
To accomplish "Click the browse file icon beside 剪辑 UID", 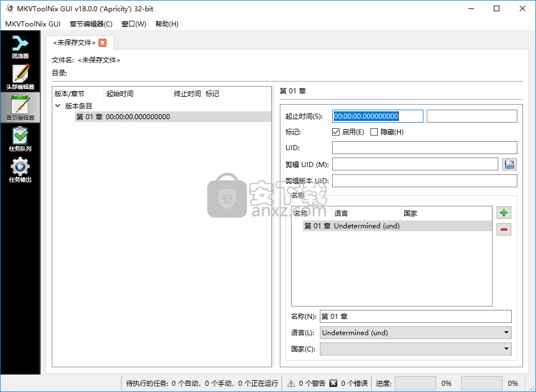I will 510,164.
